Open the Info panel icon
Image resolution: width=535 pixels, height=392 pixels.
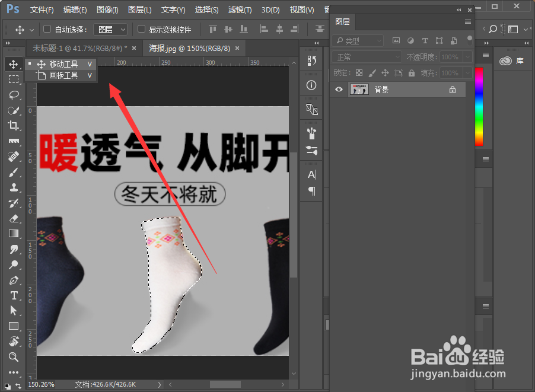pyautogui.click(x=311, y=85)
